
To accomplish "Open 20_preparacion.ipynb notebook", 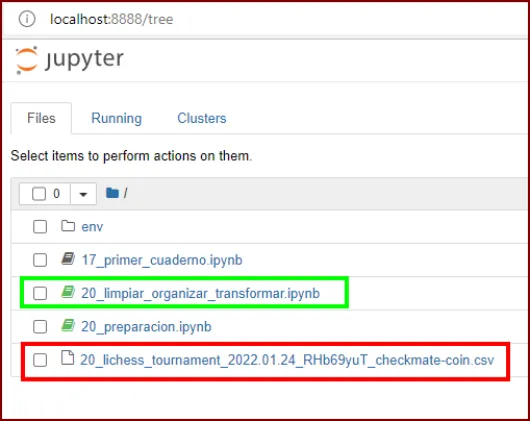I will pyautogui.click(x=146, y=327).
